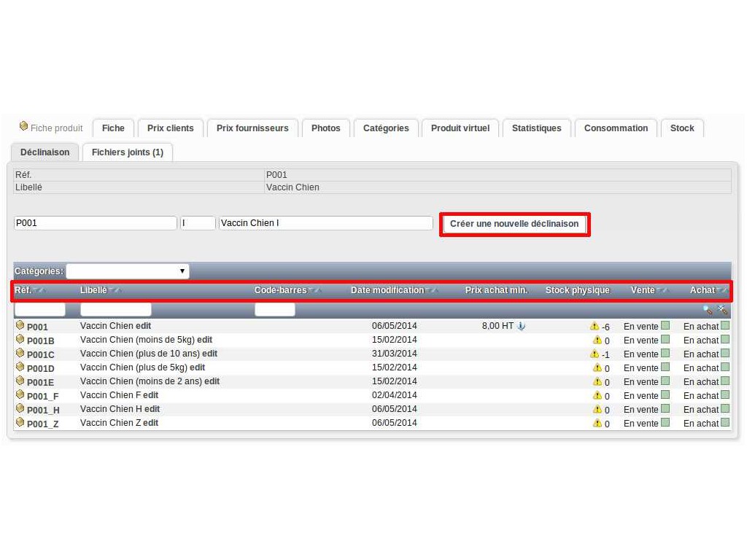Switch to the Prix fournisseurs tab
The image size is (747, 560).
click(x=252, y=128)
